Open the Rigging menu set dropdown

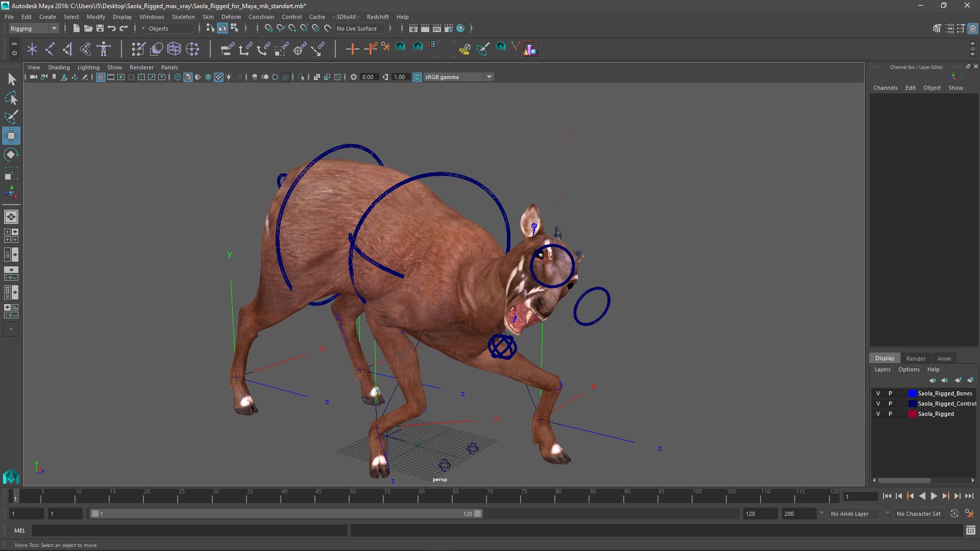tap(34, 29)
